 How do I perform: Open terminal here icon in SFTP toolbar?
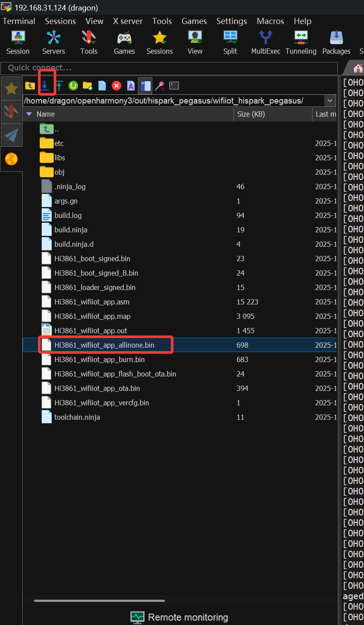tap(174, 86)
